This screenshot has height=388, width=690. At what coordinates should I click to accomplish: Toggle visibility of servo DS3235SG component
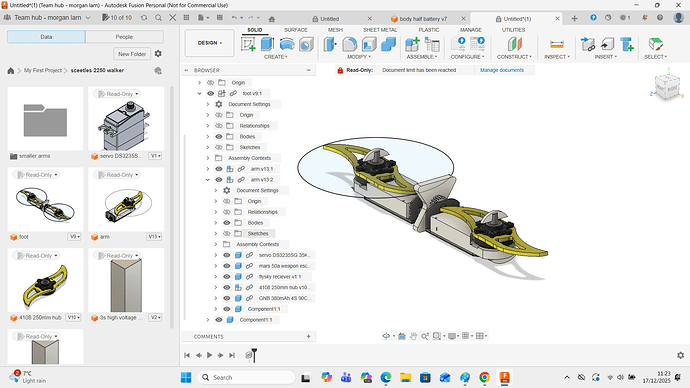[x=227, y=255]
